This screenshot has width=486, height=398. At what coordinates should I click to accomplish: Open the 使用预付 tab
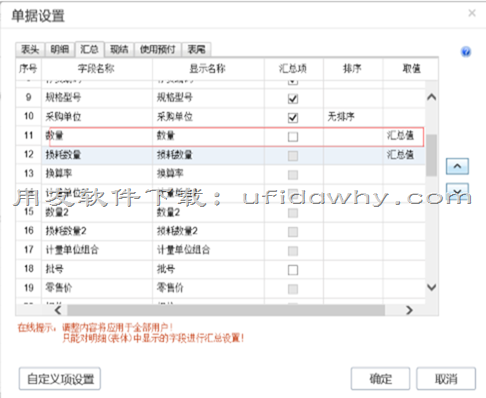coord(158,50)
